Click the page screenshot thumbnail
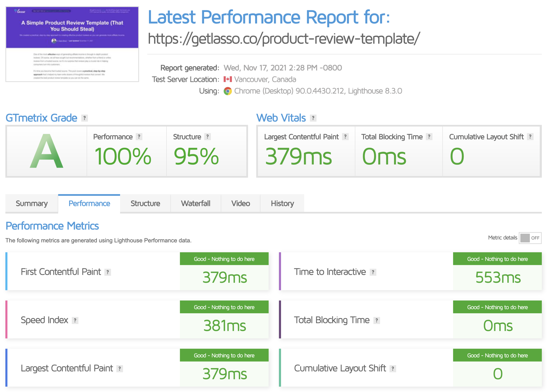The height and width of the screenshot is (392, 548). (72, 44)
